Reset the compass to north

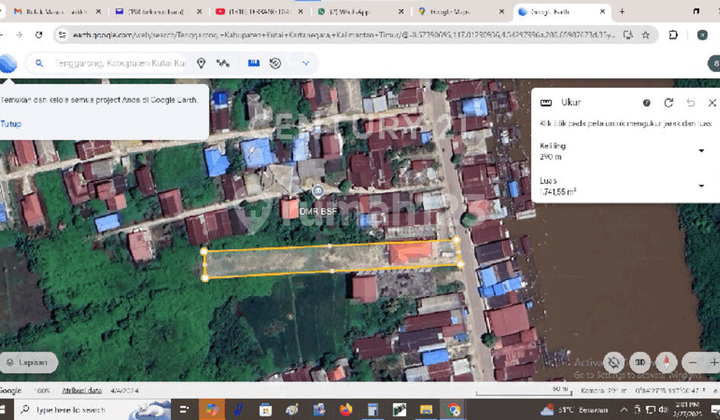coord(667,362)
